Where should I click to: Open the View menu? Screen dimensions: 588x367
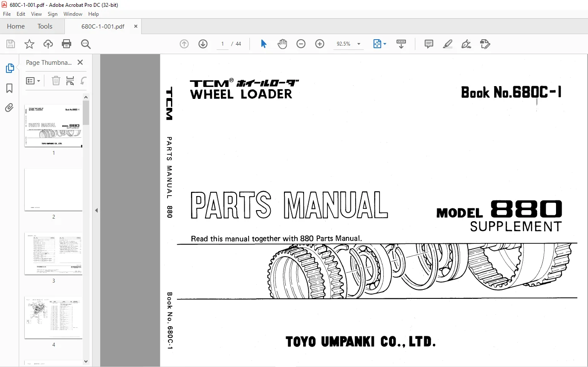(36, 14)
